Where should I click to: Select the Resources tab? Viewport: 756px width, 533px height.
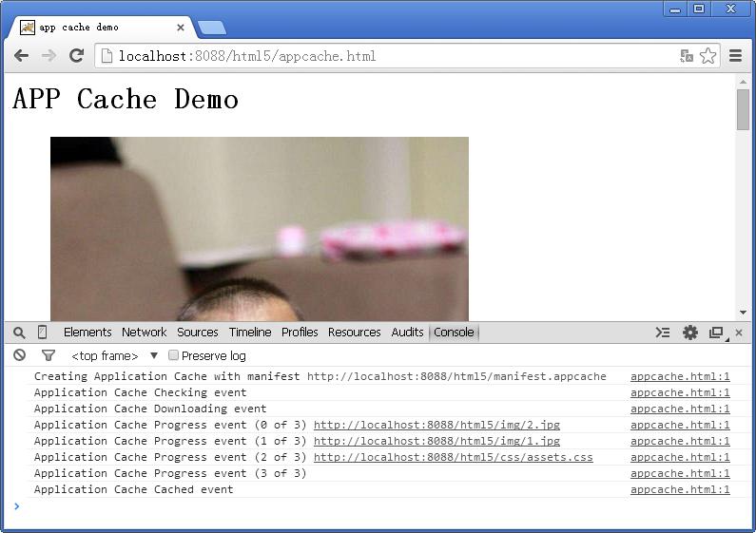(354, 332)
